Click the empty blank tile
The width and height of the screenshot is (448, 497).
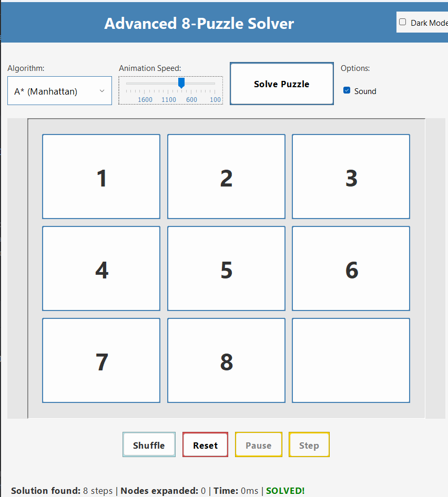coord(351,360)
